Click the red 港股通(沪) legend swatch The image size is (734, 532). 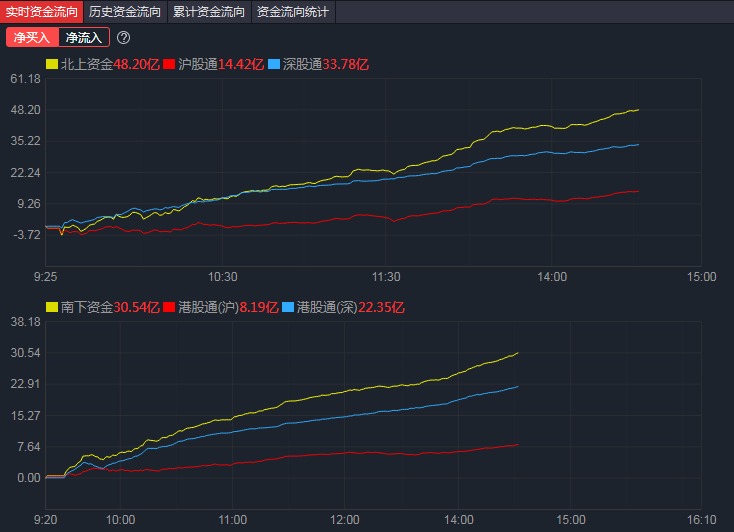coord(169,307)
